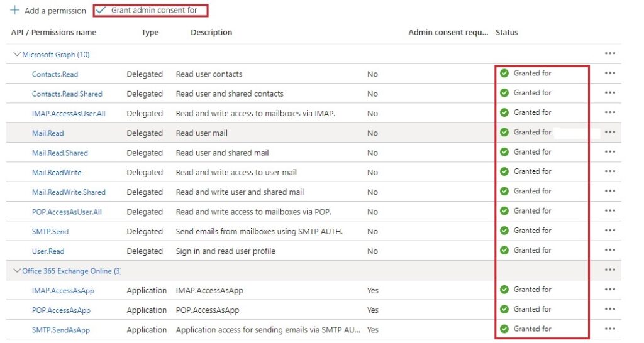Open the ellipsis menu for the SMTP.Send row

pos(609,231)
